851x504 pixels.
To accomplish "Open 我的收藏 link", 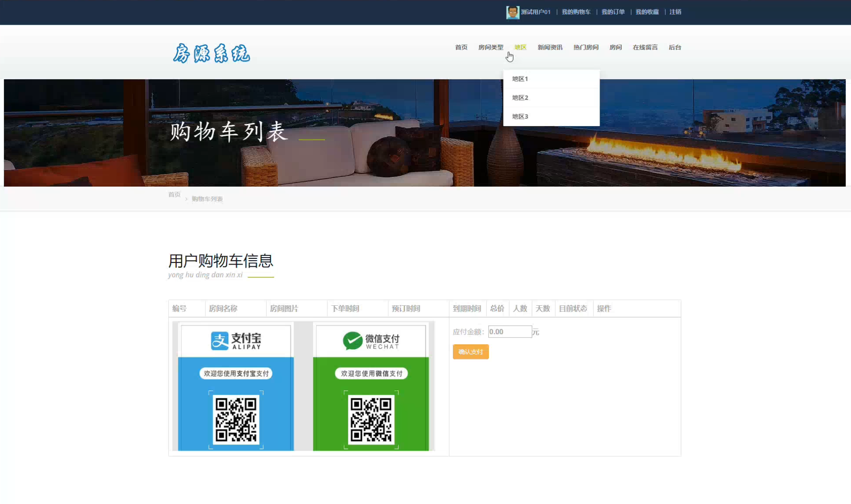I will (x=647, y=12).
